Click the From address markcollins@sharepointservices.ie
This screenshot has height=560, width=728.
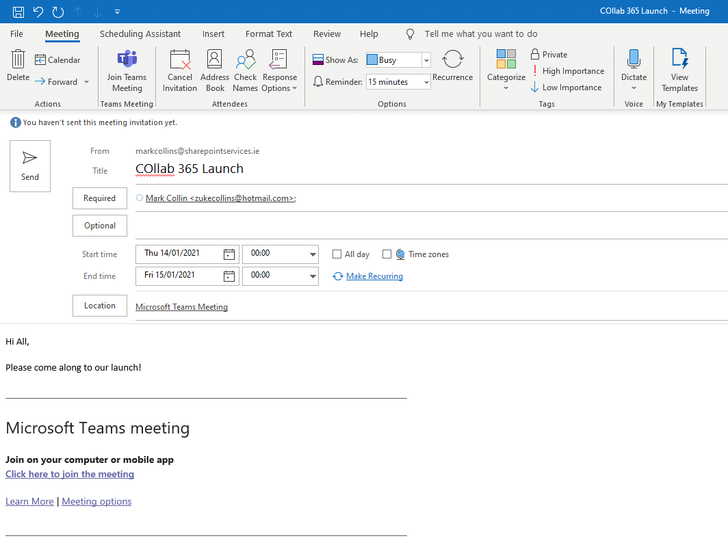pos(197,151)
